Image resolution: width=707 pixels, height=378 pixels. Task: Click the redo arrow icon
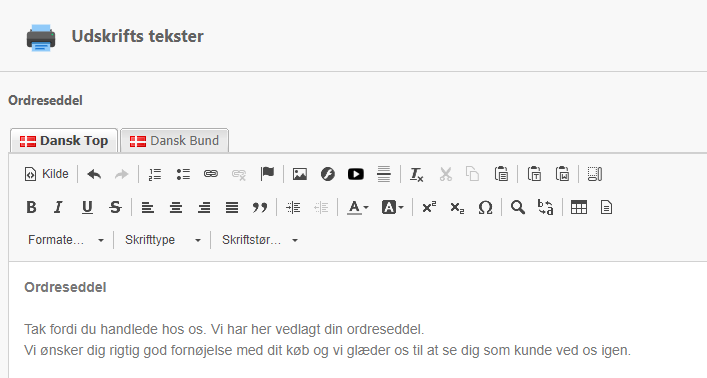pyautogui.click(x=122, y=174)
